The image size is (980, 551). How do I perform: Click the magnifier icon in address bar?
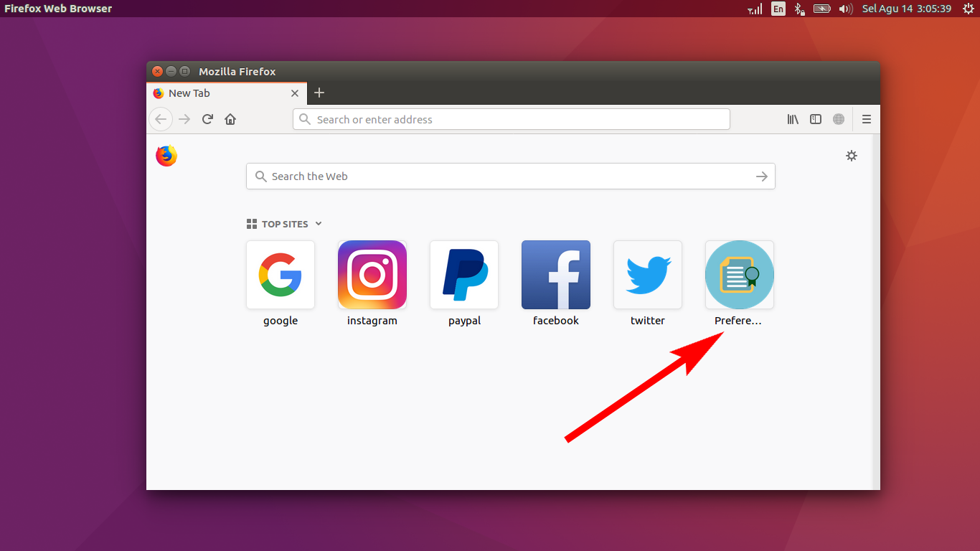[305, 119]
